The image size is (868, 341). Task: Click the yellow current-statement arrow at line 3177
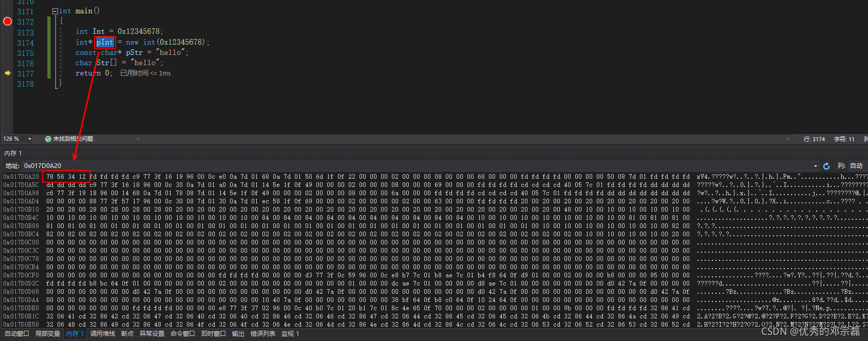click(8, 73)
